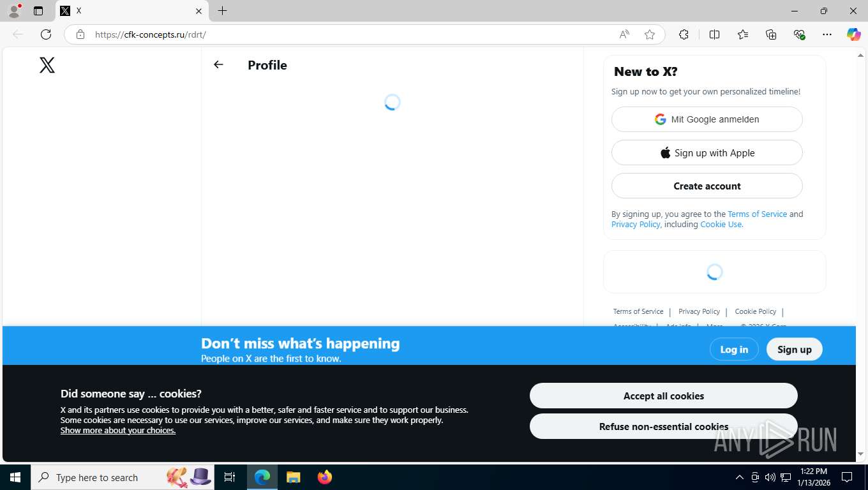
Task: Open footer Cookie Policy link
Action: 756,311
